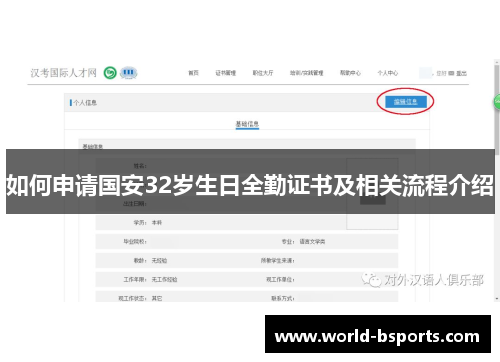
Task: Click the scrollbar up arrow
Action: (x=497, y=62)
